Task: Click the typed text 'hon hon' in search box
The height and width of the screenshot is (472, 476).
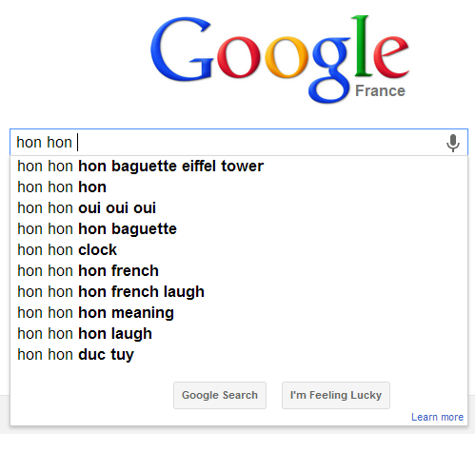Action: click(44, 142)
